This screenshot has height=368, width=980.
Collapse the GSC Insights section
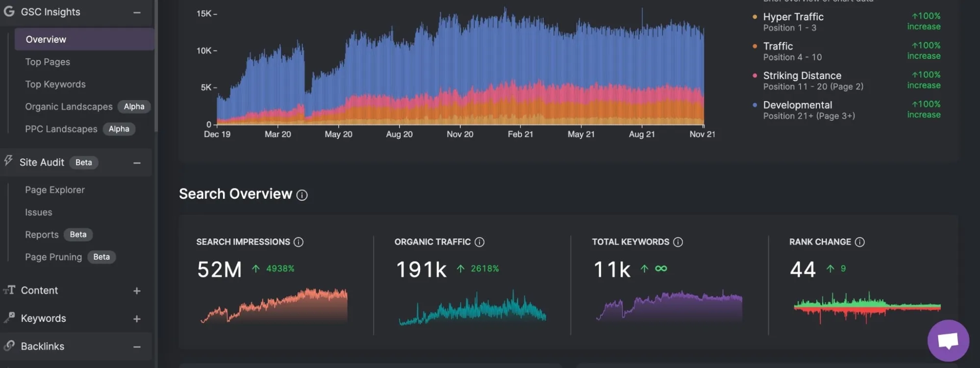[137, 12]
